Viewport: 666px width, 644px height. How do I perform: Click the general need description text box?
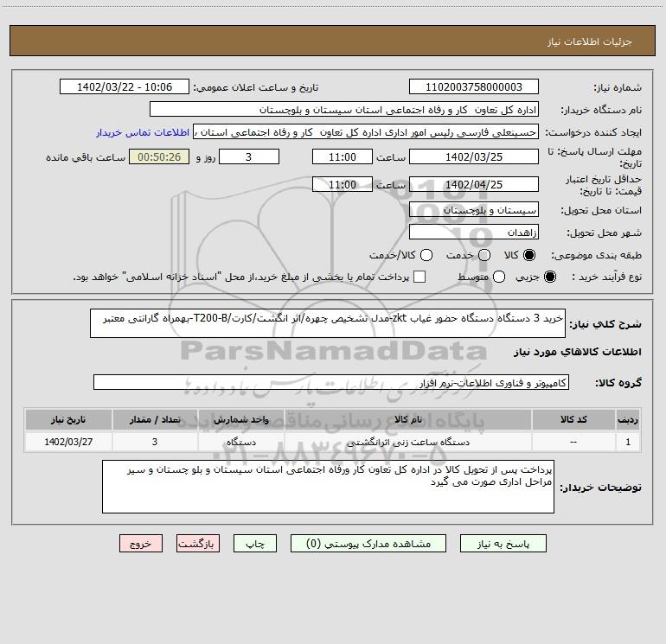(328, 323)
